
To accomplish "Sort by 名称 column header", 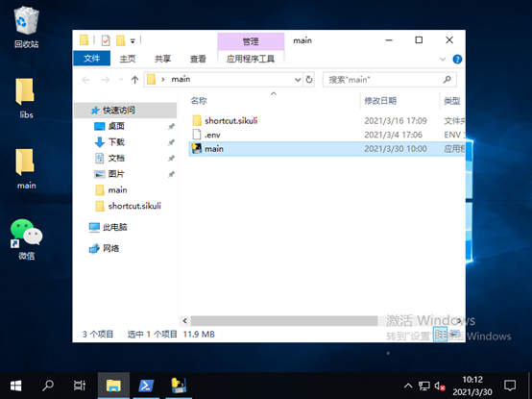I will coord(199,101).
